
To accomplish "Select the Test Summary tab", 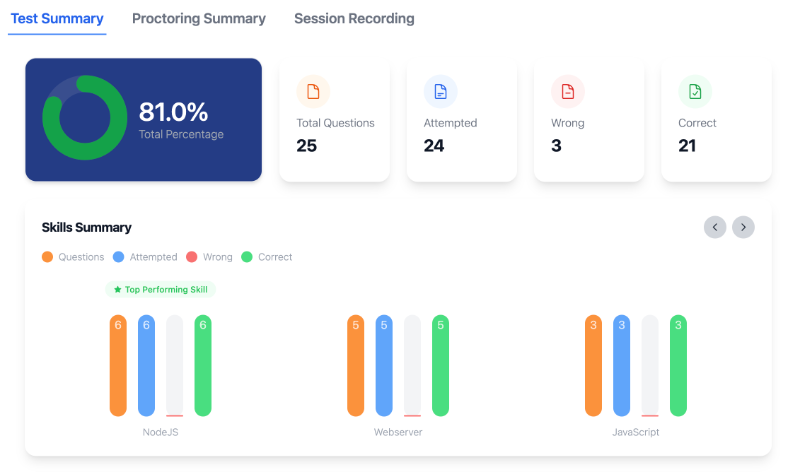I will click(x=57, y=19).
